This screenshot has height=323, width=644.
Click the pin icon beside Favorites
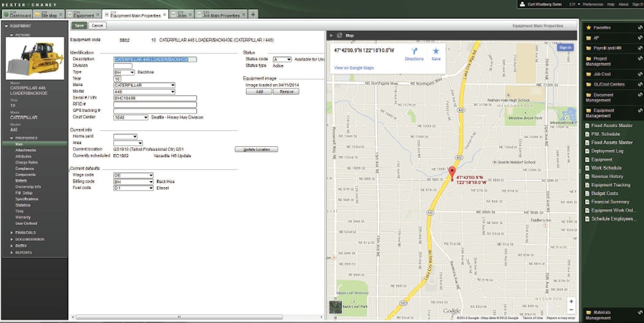click(x=640, y=27)
